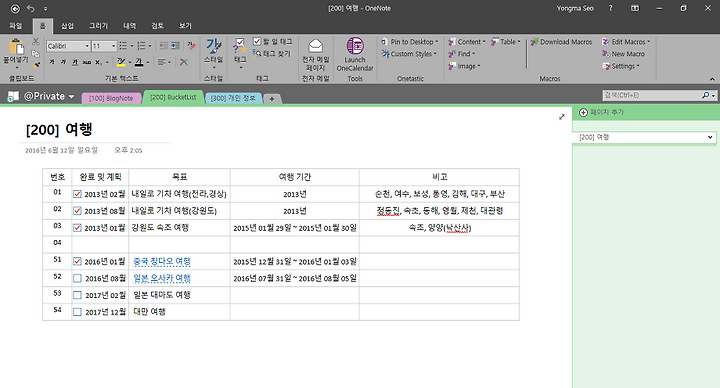Apply bullet list formatting

(x=123, y=46)
